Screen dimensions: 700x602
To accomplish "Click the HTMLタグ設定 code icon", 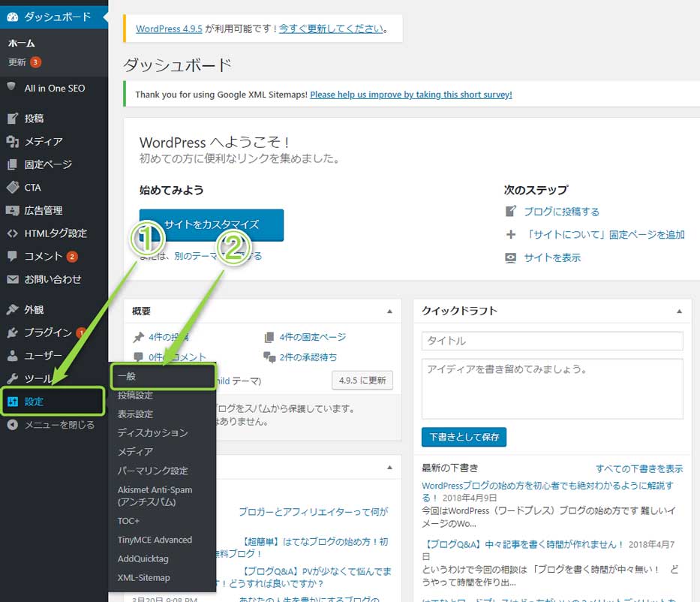I will [x=13, y=233].
